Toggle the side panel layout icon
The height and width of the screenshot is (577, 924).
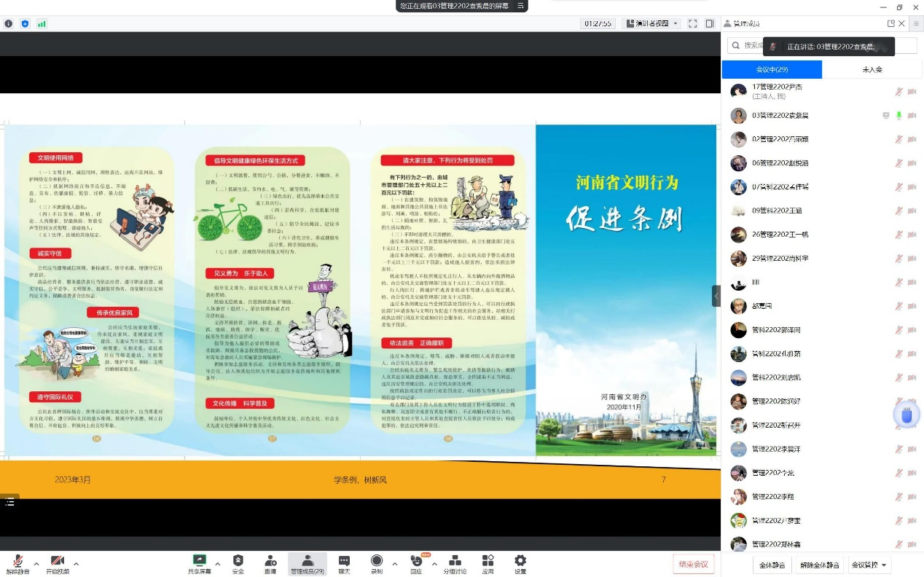coord(710,23)
